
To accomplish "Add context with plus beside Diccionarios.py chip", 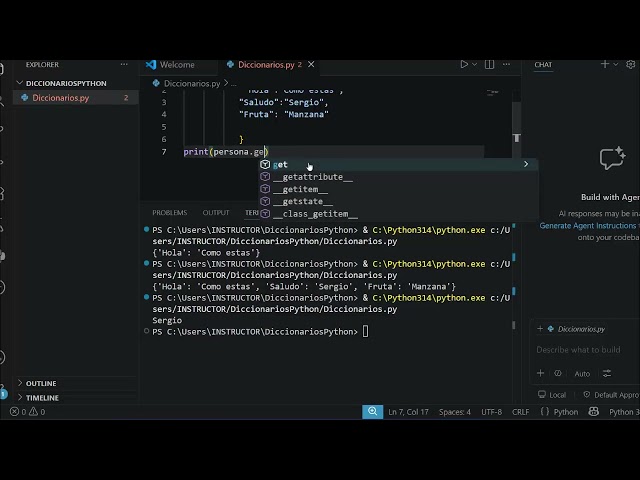I will click(540, 329).
